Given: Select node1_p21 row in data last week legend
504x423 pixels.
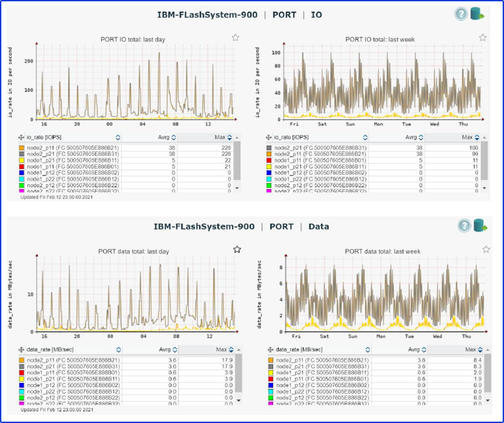Looking at the screenshot, I should tap(375, 373).
